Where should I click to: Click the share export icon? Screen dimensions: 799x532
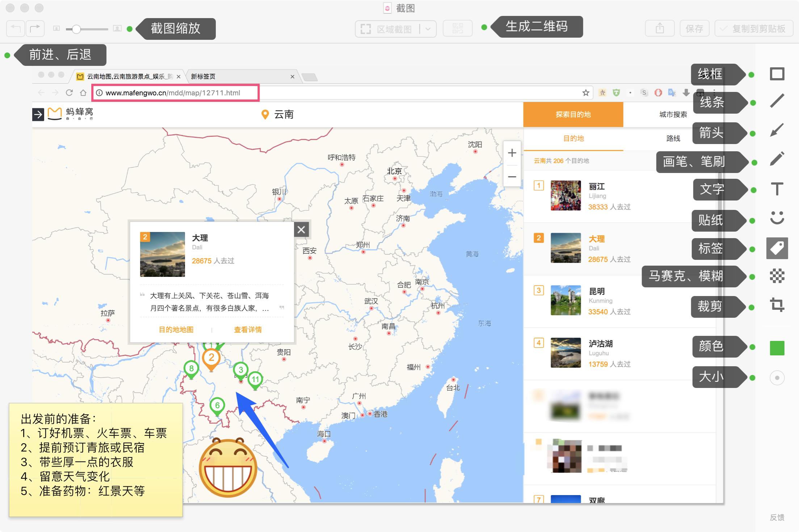pos(660,29)
